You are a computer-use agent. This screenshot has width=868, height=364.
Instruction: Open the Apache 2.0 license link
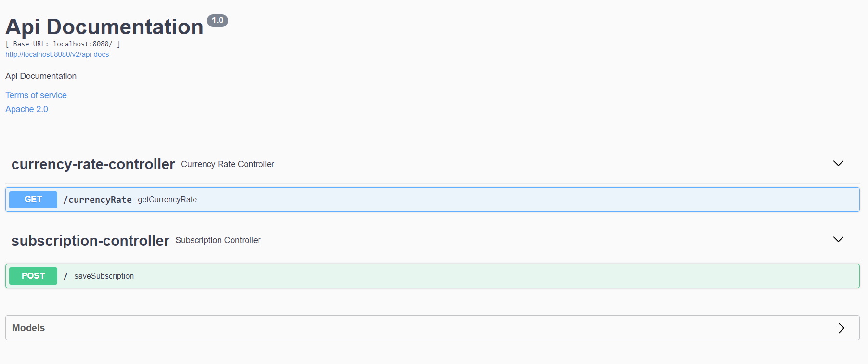tap(27, 109)
